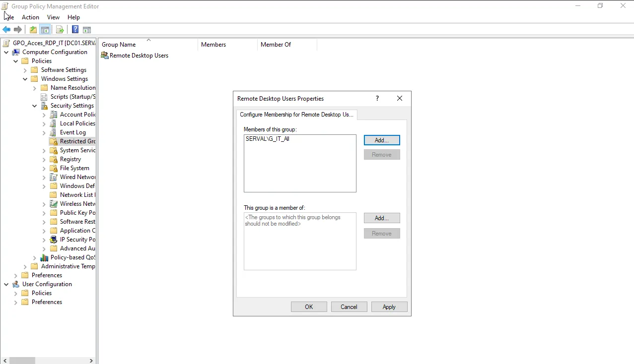The width and height of the screenshot is (634, 364).
Task: Click the Account Policies node icon
Action: [54, 115]
